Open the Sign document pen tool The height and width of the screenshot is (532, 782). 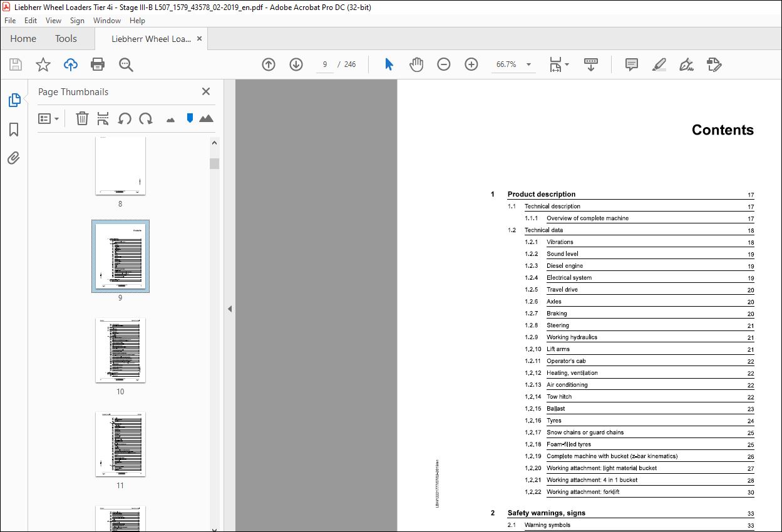point(686,64)
